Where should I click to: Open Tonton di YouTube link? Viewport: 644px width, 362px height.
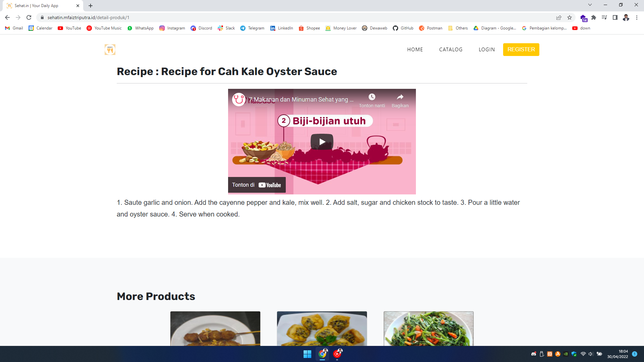(257, 185)
